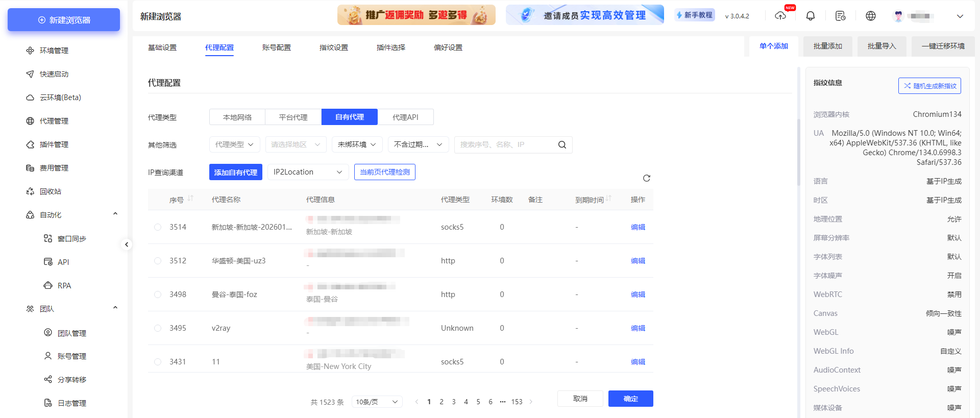This screenshot has width=980, height=418.
Task: Switch to the 指纹设置 tab
Action: pyautogui.click(x=334, y=47)
